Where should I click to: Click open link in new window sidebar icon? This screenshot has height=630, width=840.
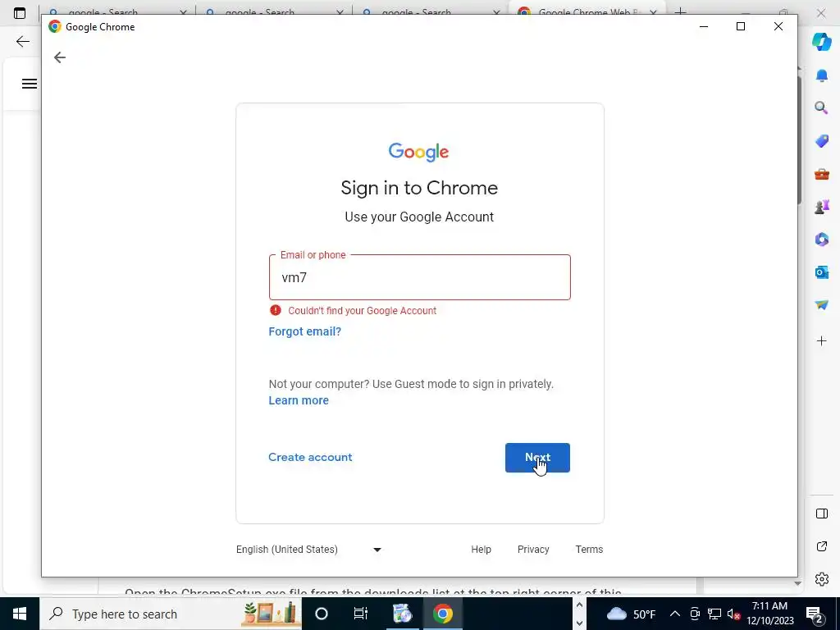822,546
